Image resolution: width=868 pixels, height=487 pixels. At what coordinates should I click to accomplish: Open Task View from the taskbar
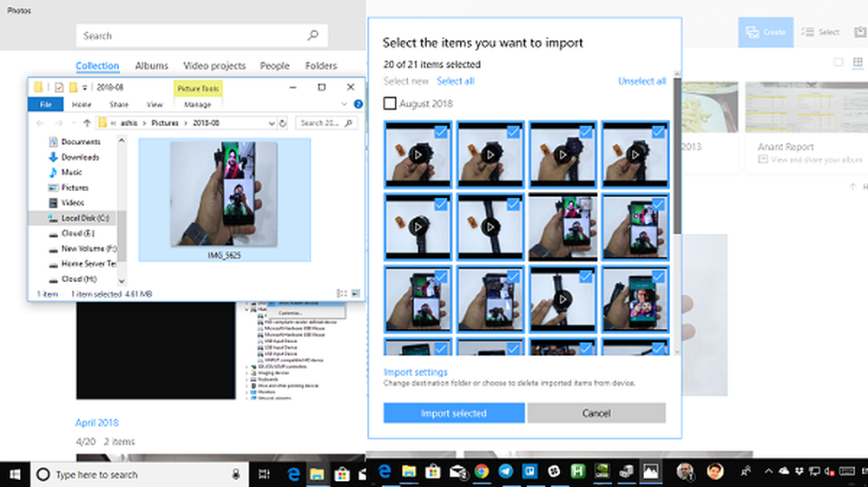[x=265, y=475]
